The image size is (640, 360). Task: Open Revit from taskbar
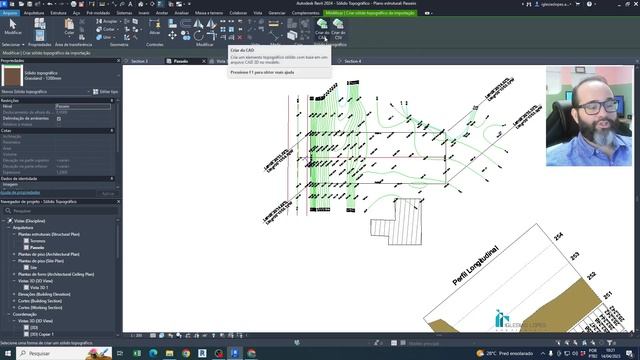202,353
